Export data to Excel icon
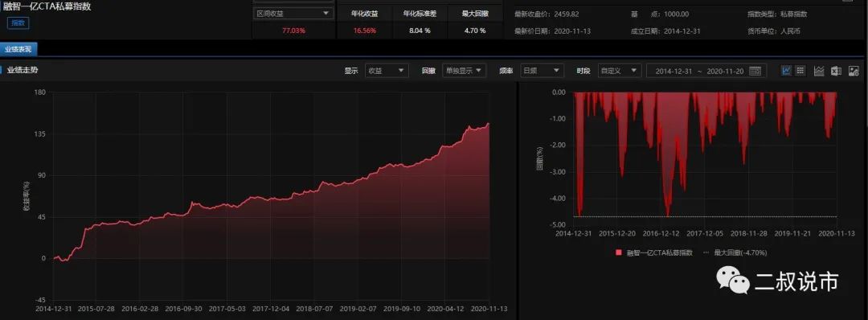This screenshot has height=320, width=868. (837, 71)
